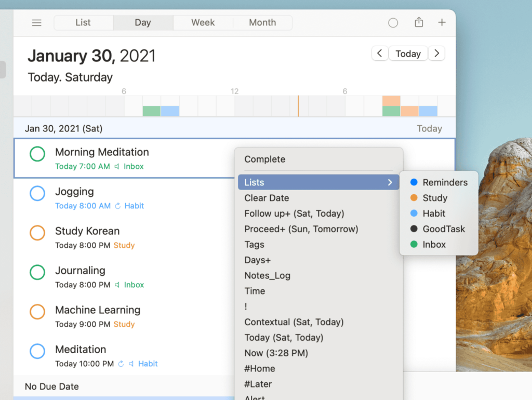Choose Inbox from the Lists submenu
532x400 pixels.
pyautogui.click(x=434, y=244)
